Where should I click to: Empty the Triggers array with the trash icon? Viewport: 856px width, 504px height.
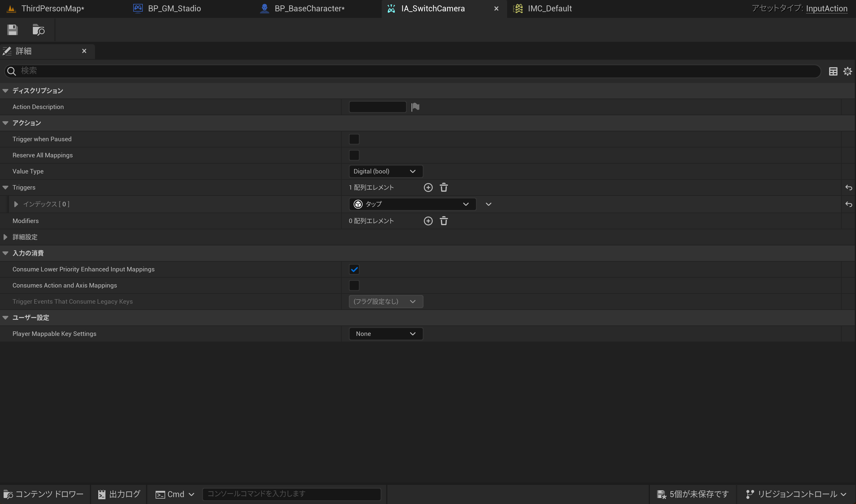(444, 187)
